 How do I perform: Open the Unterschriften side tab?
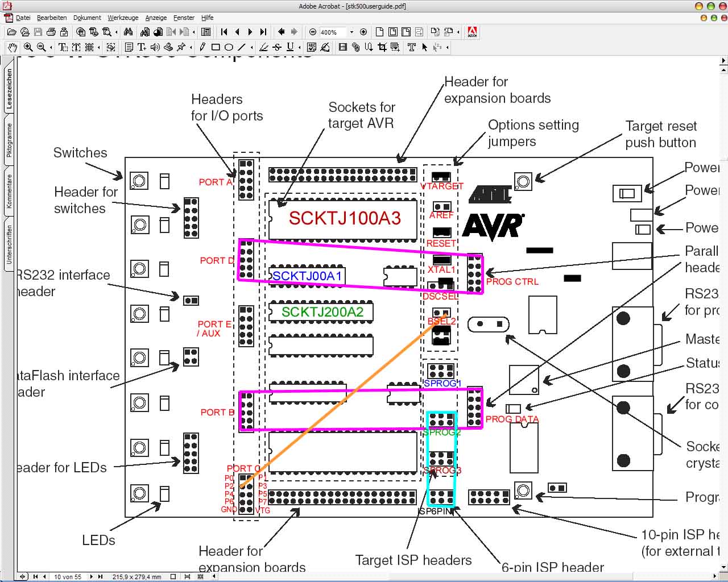pyautogui.click(x=9, y=244)
